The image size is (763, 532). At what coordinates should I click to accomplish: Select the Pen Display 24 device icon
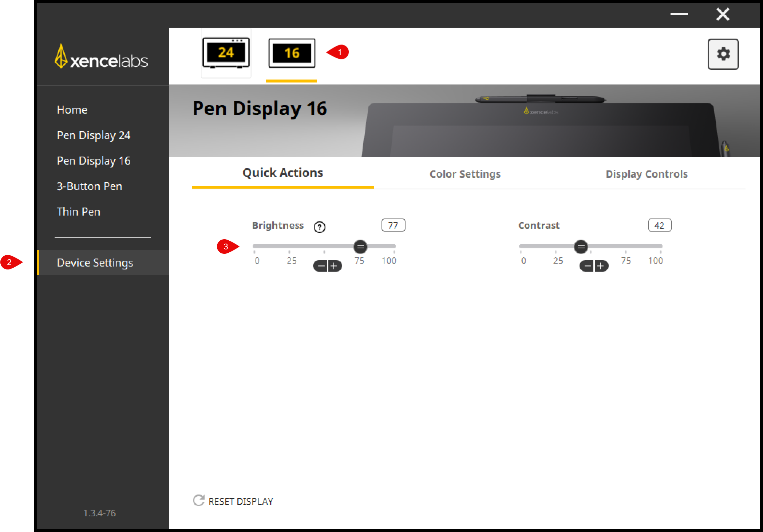click(226, 53)
